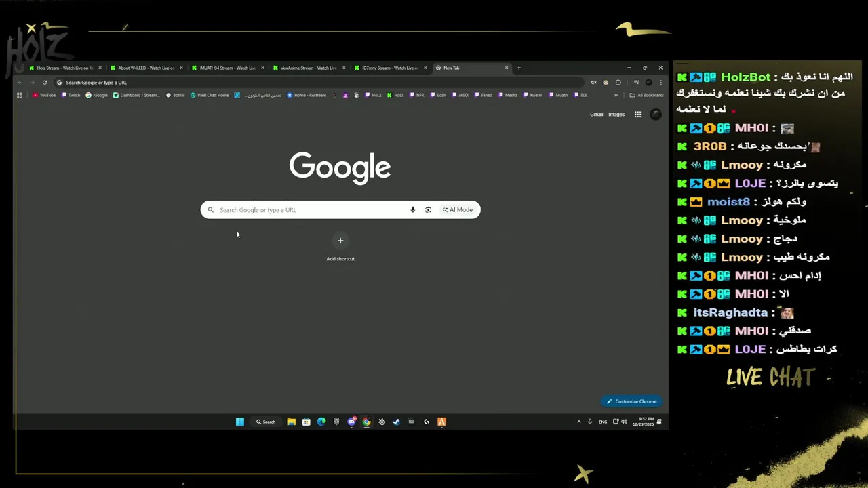The image size is (868, 488).
Task: Open the Google bookmark
Action: pos(97,96)
